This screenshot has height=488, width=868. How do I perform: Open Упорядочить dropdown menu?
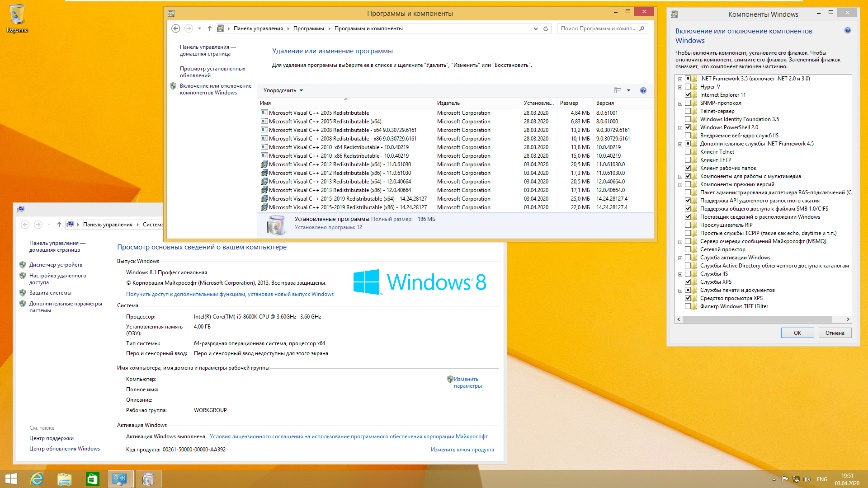[283, 90]
